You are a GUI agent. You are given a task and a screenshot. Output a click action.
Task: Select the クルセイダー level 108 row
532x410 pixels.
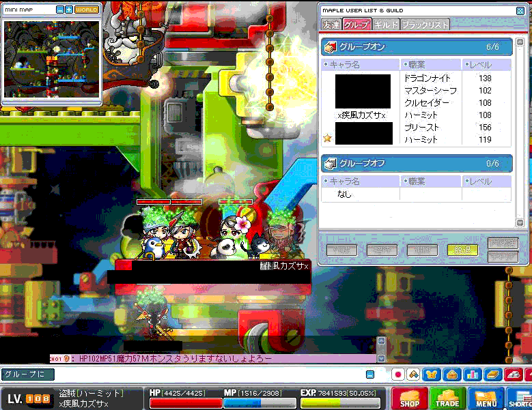[417, 102]
